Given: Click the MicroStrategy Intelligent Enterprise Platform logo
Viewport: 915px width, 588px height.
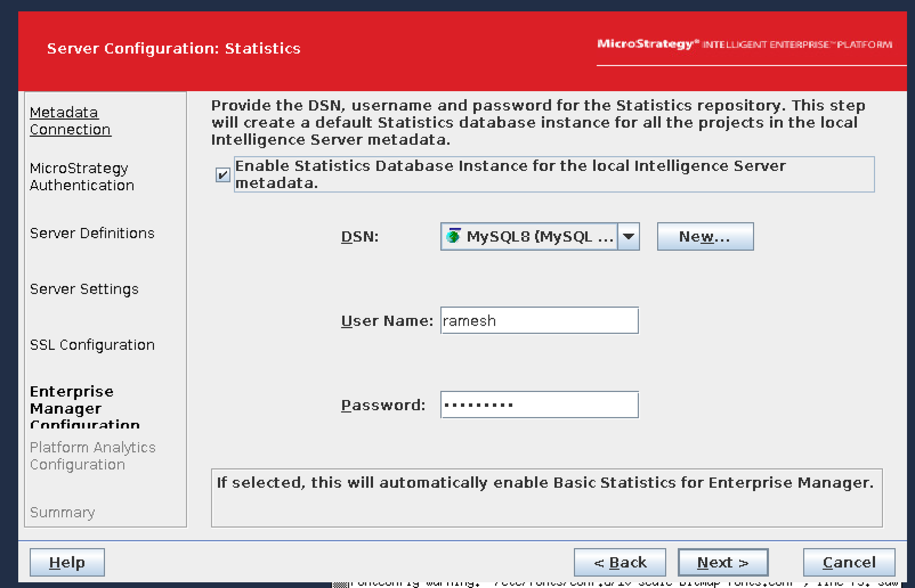Looking at the screenshot, I should click(x=743, y=45).
